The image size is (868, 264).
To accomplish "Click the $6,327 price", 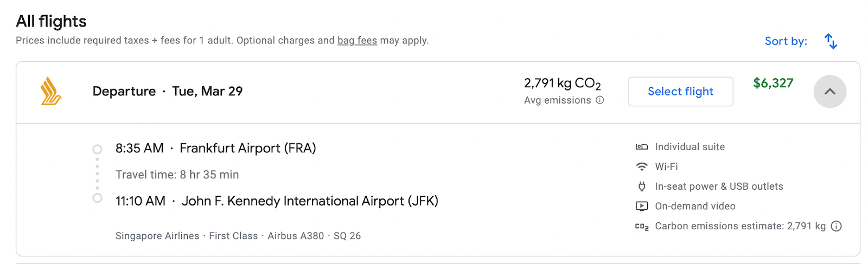I will click(x=773, y=83).
